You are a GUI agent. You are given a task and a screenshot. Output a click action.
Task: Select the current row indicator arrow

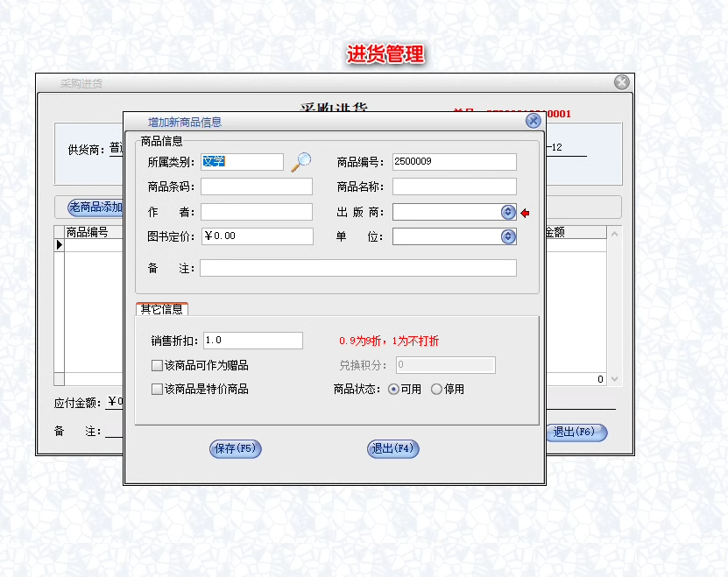point(59,244)
